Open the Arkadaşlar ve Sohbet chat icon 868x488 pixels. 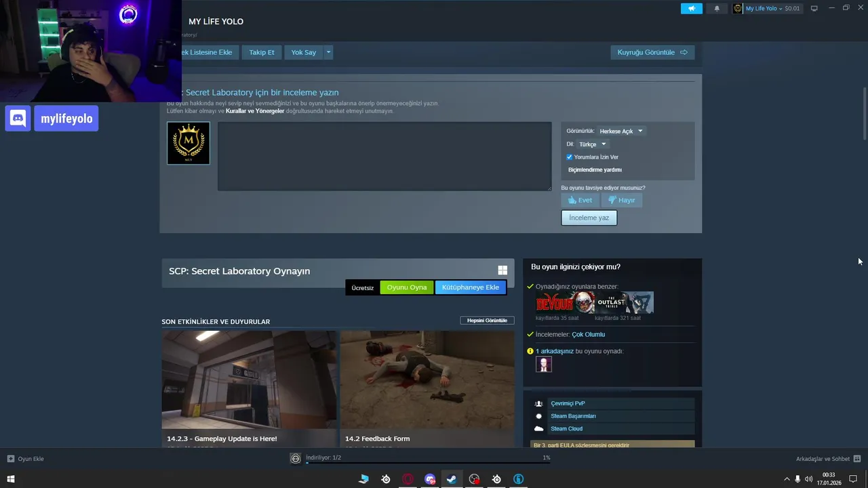[857, 459]
